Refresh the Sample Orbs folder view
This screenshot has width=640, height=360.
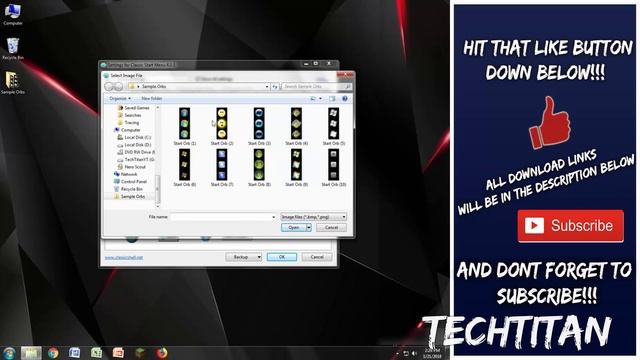click(x=275, y=87)
